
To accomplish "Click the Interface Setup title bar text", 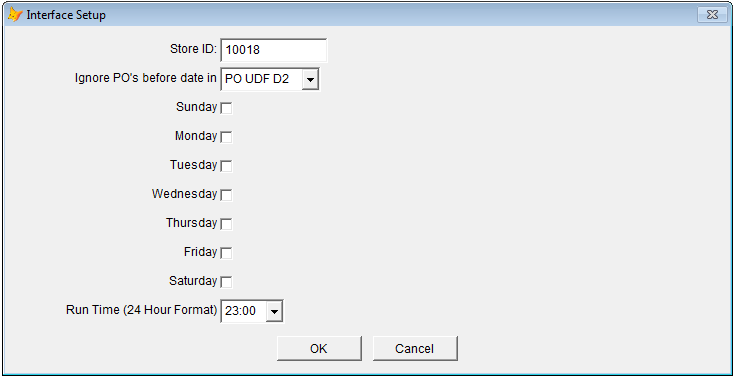I will (x=66, y=15).
